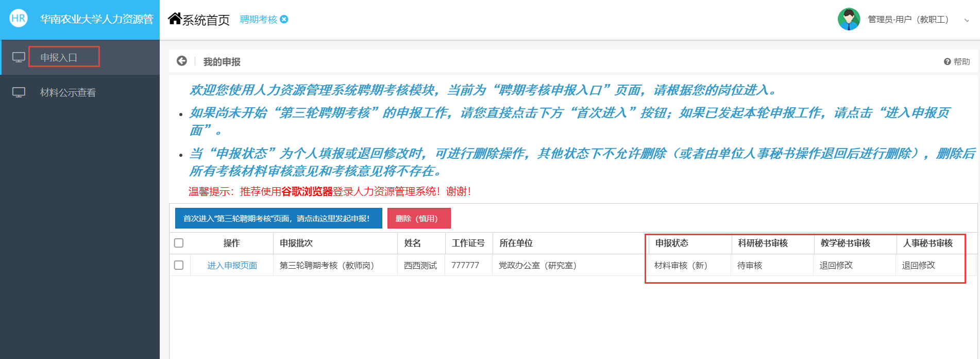The width and height of the screenshot is (980, 359).
Task: Click the monitor icon beside 申报入口
Action: point(19,57)
